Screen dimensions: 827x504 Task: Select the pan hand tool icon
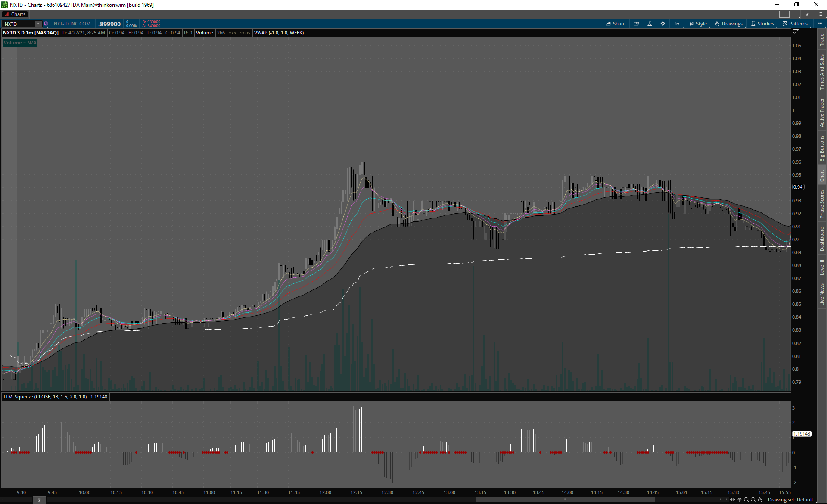760,500
